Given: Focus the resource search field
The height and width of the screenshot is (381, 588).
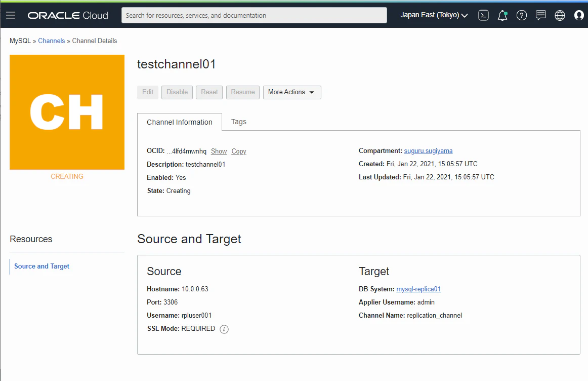Looking at the screenshot, I should (x=254, y=15).
